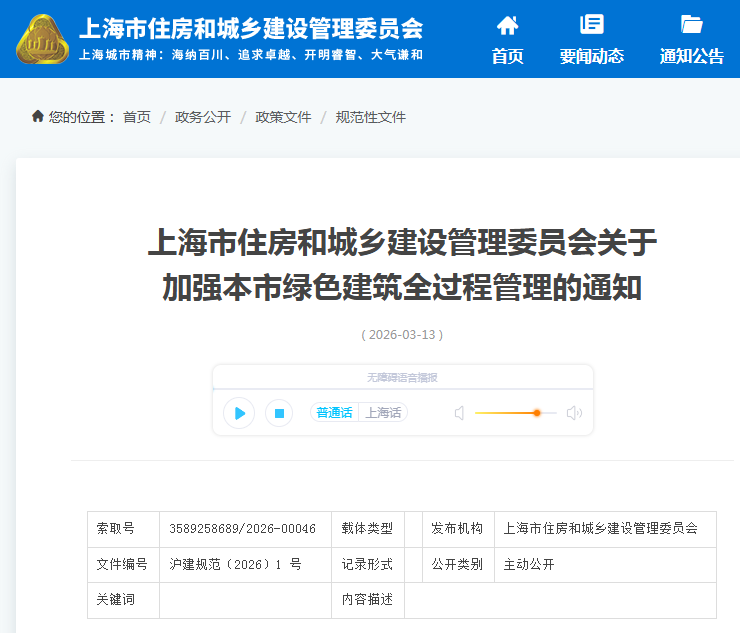Click the 无障碍语音播报 label
Screen dimensions: 740x633
coord(403,378)
